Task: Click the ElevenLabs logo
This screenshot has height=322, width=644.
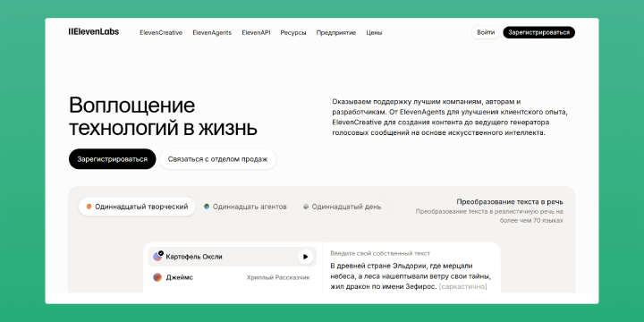Action: pyautogui.click(x=94, y=32)
